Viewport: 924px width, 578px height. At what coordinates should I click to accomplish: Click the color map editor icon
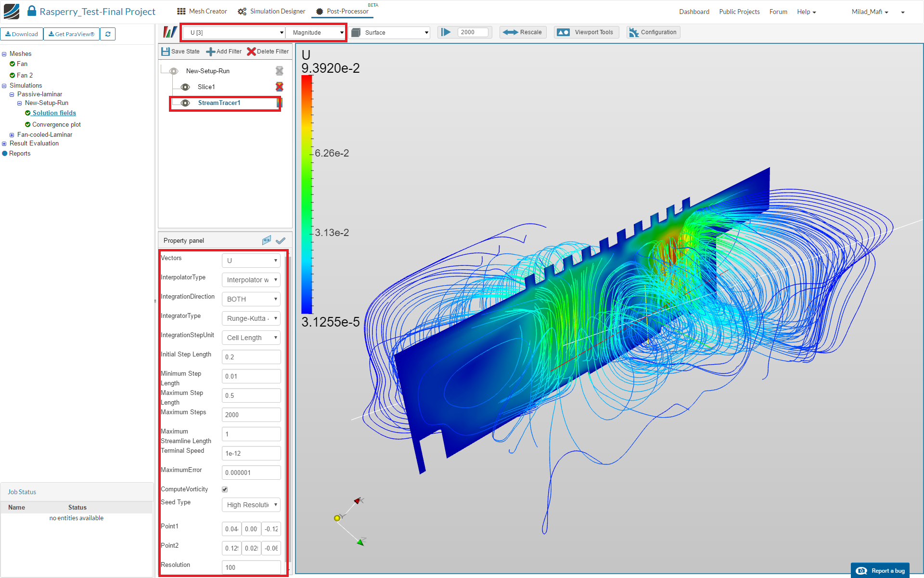(x=169, y=32)
